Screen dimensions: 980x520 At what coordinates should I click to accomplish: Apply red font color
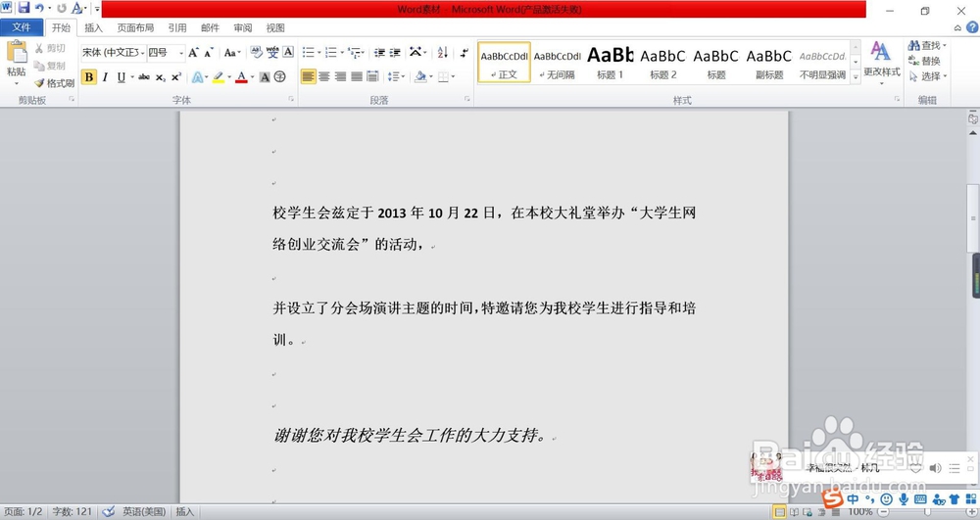(241, 76)
